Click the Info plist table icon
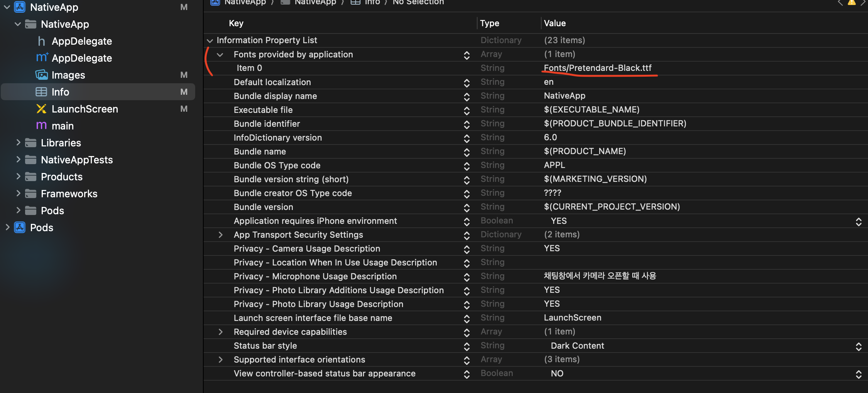The height and width of the screenshot is (393, 868). tap(41, 92)
